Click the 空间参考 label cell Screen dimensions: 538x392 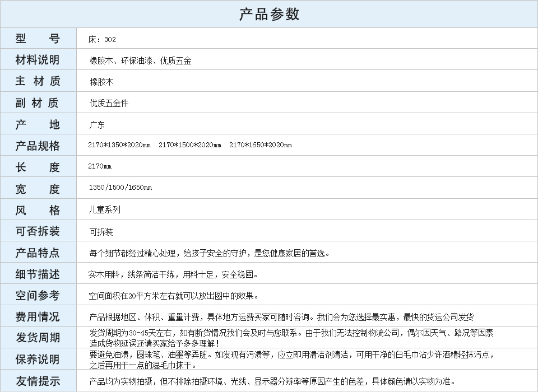tap(38, 295)
